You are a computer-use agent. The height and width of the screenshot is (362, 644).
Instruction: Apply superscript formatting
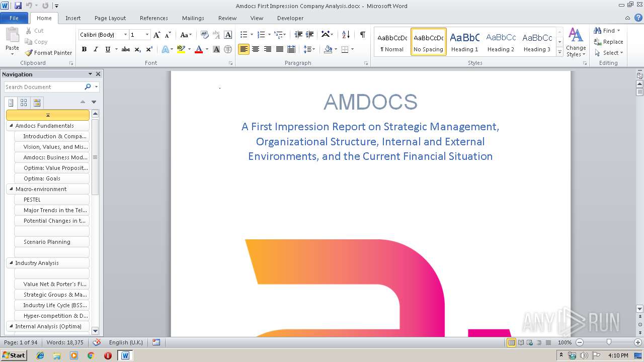[x=149, y=49]
